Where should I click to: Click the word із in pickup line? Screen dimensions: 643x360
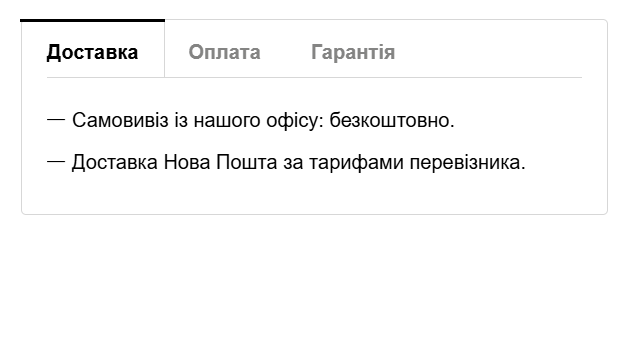(x=181, y=121)
